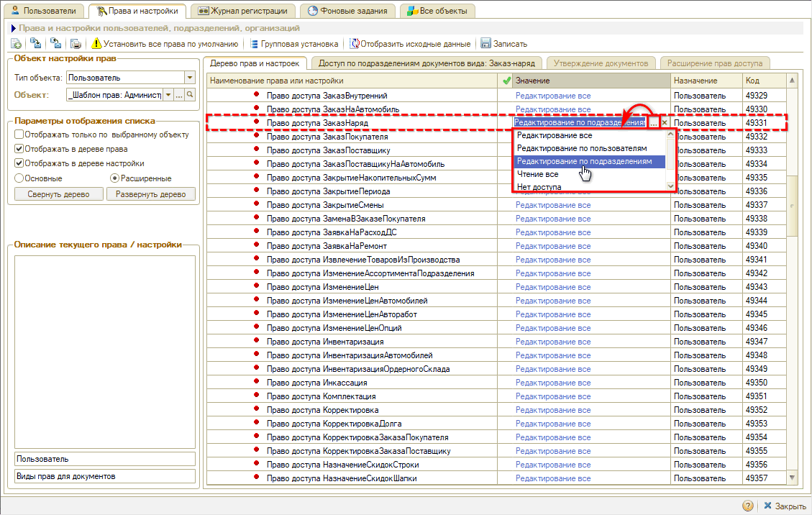Expand the Объект field dropdown arrow

point(168,95)
